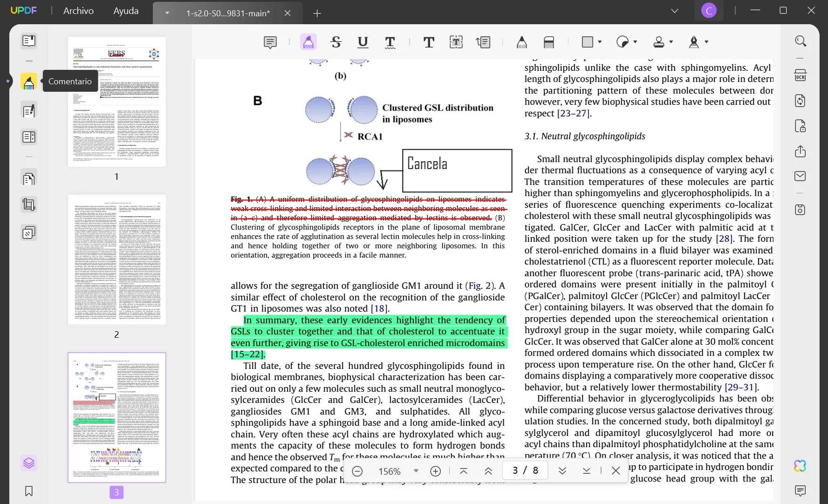Switch to the 1-s2.0-S0...9831-main tab
Image resolution: width=828 pixels, height=504 pixels.
(228, 14)
